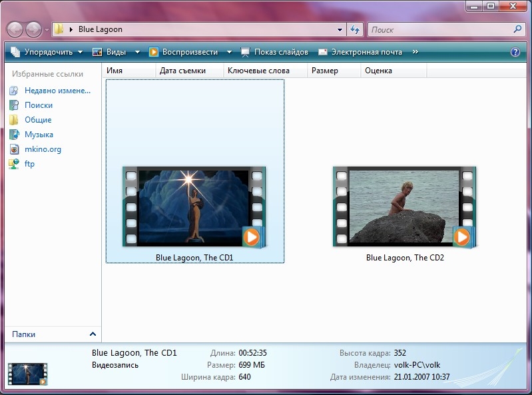Open the mkino.org favorite link

tap(43, 149)
